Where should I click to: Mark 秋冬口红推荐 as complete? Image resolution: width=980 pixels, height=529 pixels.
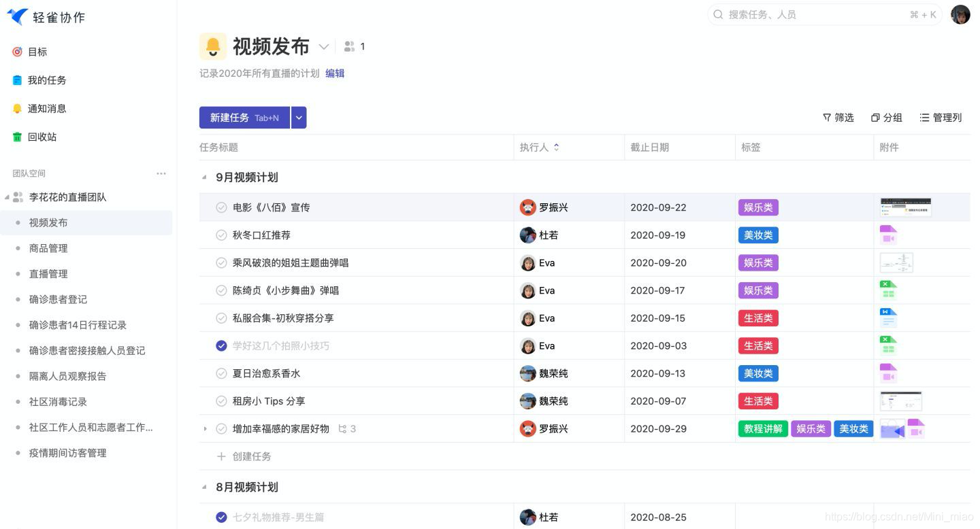point(221,235)
